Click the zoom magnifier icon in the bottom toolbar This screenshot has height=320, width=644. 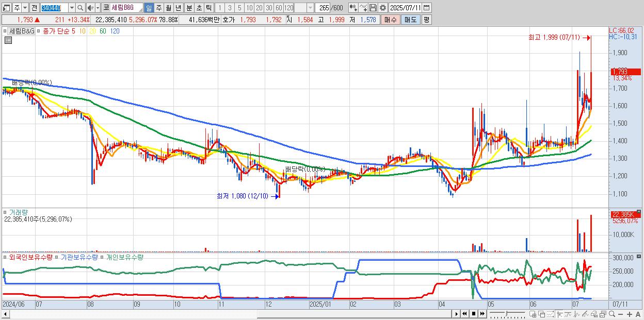(612, 314)
